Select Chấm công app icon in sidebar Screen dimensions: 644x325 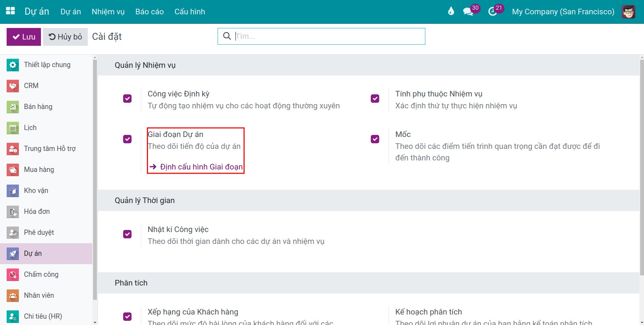tap(13, 275)
